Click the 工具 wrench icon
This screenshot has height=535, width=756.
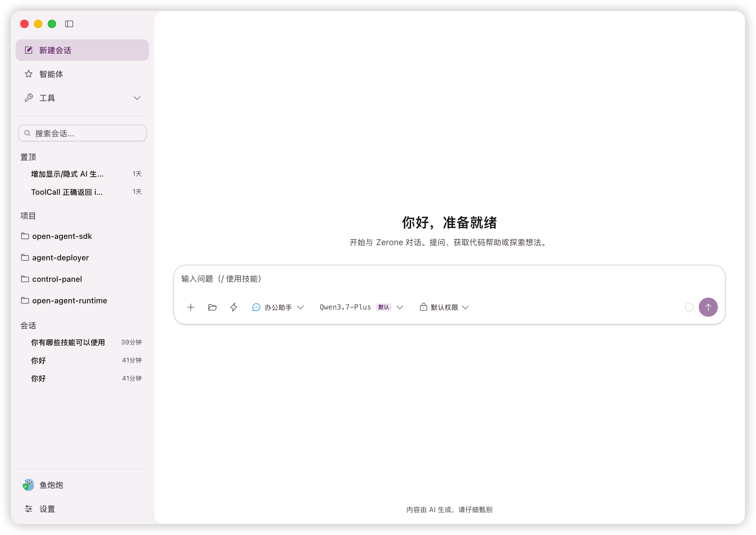click(29, 98)
